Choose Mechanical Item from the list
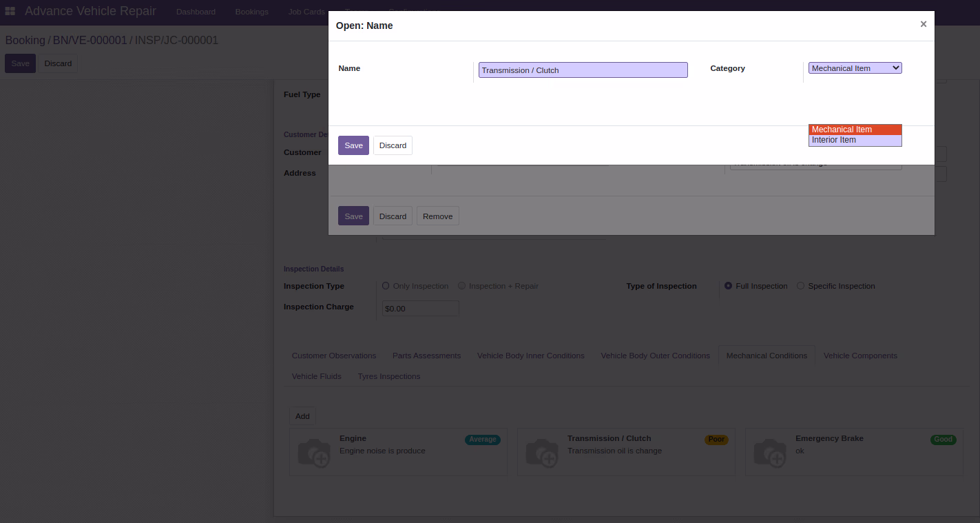 tap(855, 130)
